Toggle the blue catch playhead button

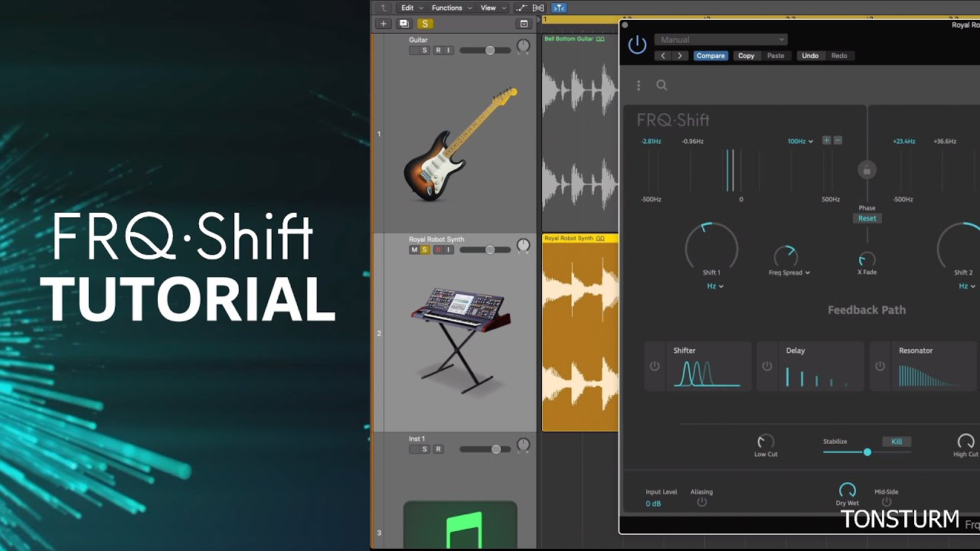[559, 8]
